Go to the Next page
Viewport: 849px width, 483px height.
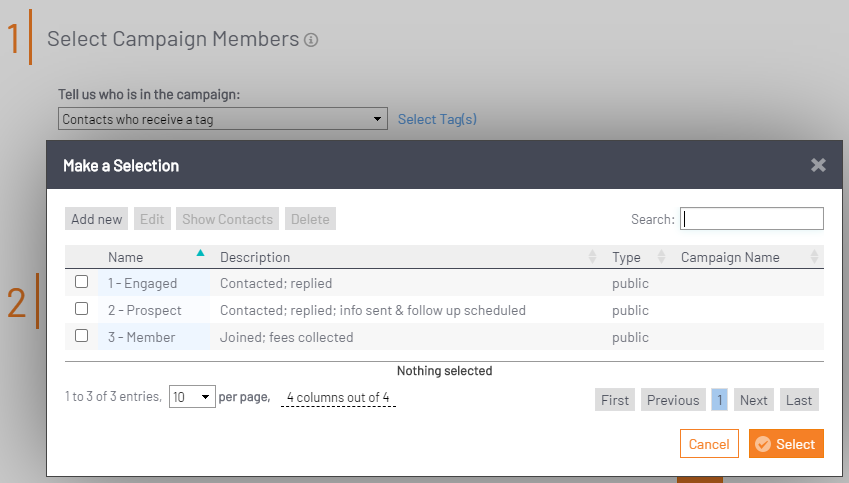point(754,400)
